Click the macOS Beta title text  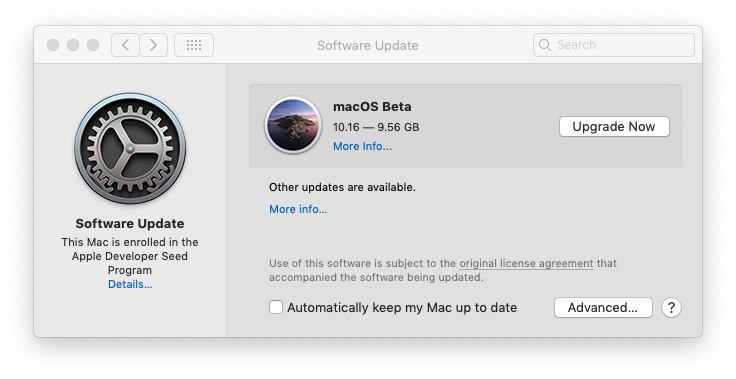pos(372,107)
